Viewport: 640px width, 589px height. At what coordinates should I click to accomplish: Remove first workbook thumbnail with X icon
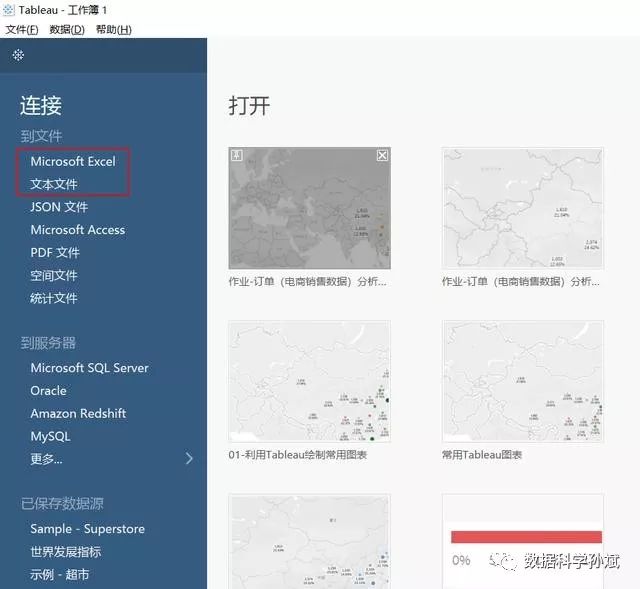click(382, 156)
